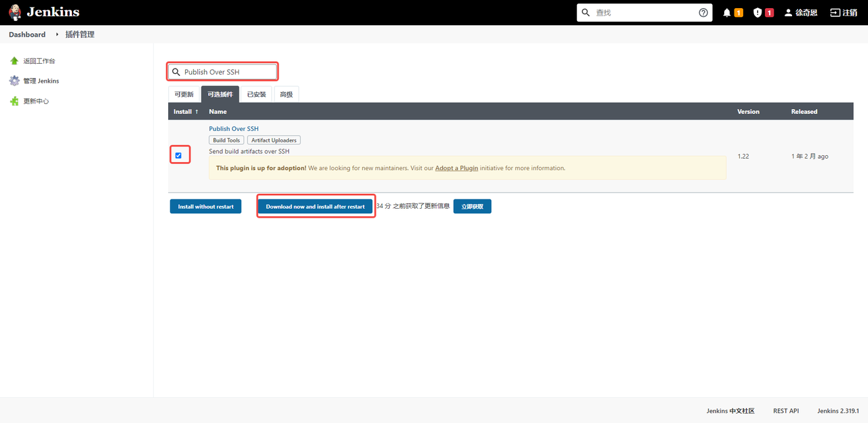Click the gear icon beside 管理 Jenkins
The image size is (868, 423).
(x=15, y=80)
